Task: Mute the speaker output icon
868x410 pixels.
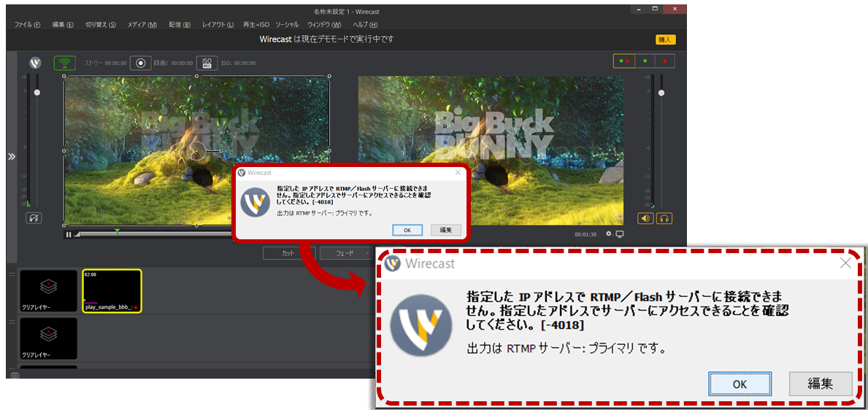Action: tap(645, 219)
